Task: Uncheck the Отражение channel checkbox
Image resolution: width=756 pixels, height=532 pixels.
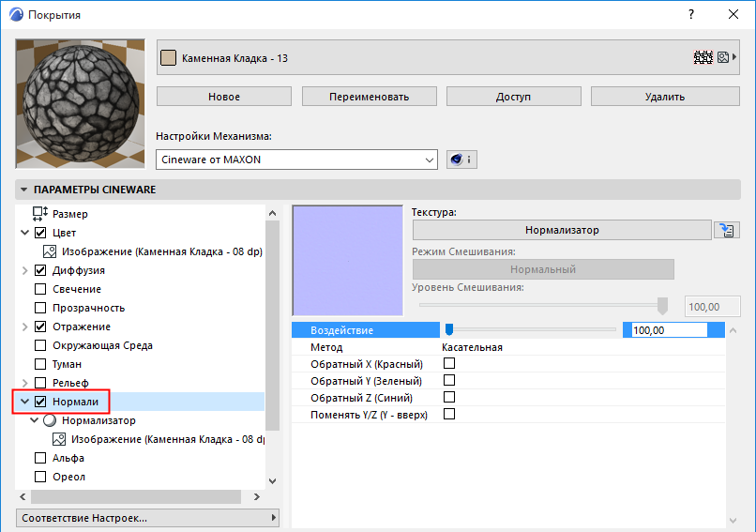Action: point(40,327)
